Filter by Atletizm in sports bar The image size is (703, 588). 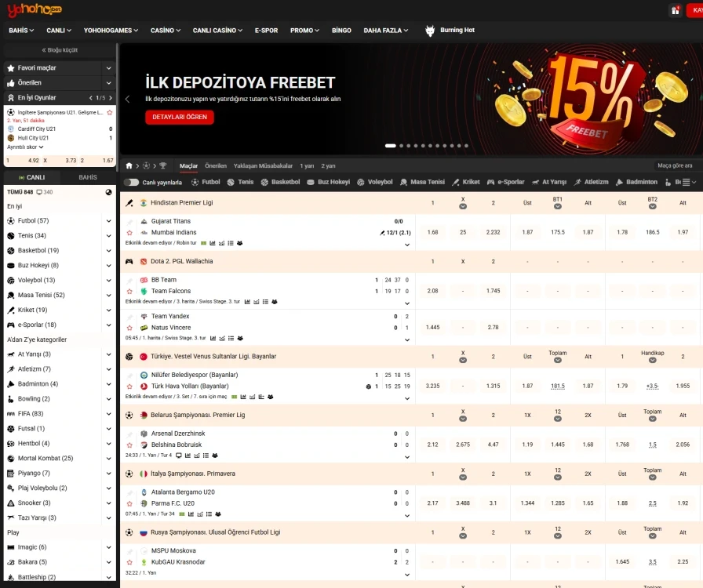tap(592, 182)
